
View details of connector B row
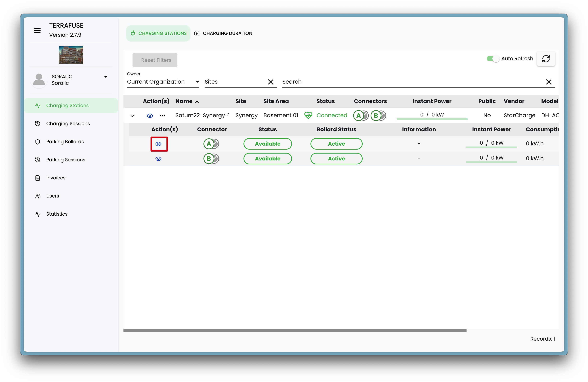(158, 159)
